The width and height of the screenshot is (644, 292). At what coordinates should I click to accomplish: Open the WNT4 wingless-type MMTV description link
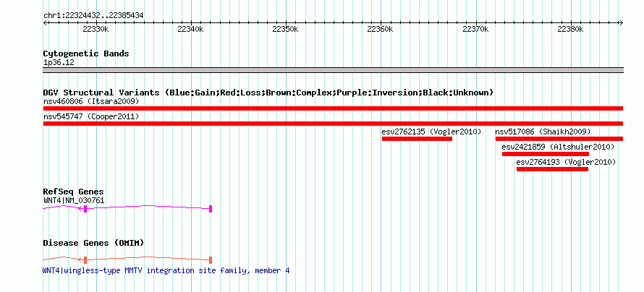coord(166,270)
